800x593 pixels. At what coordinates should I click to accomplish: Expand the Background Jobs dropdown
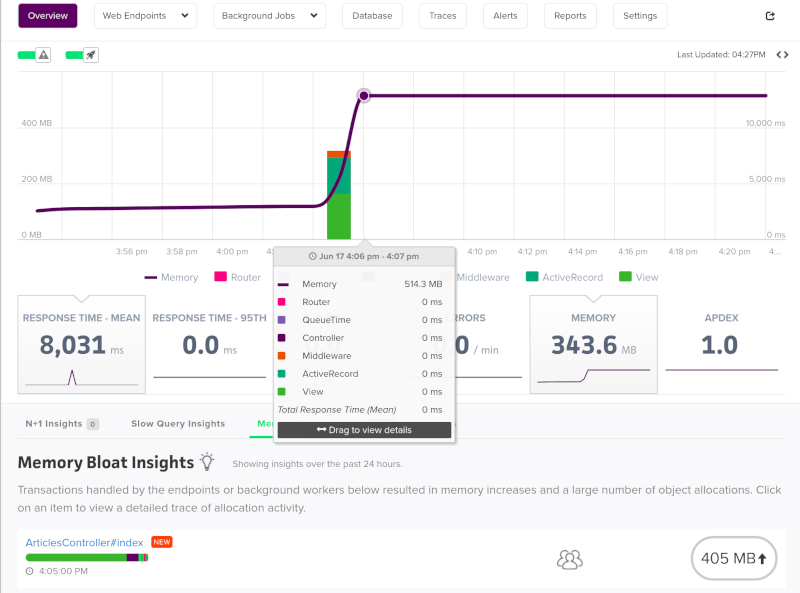coord(269,16)
